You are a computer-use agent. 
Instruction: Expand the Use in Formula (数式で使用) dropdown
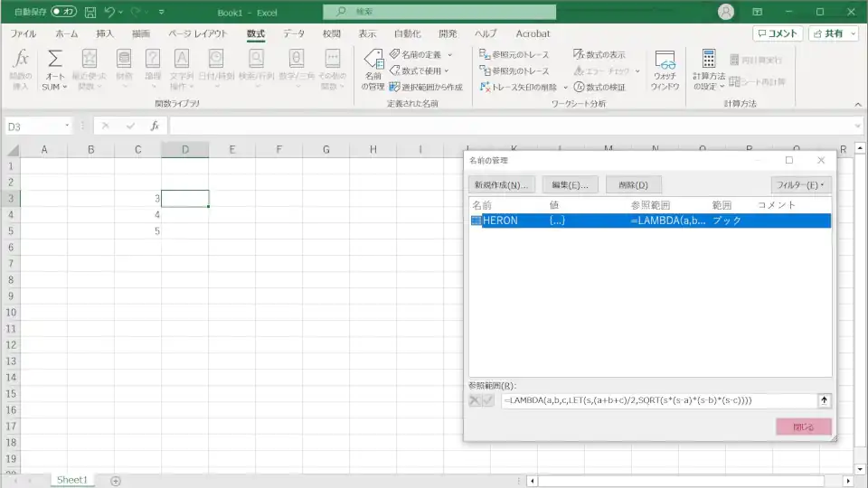[447, 70]
